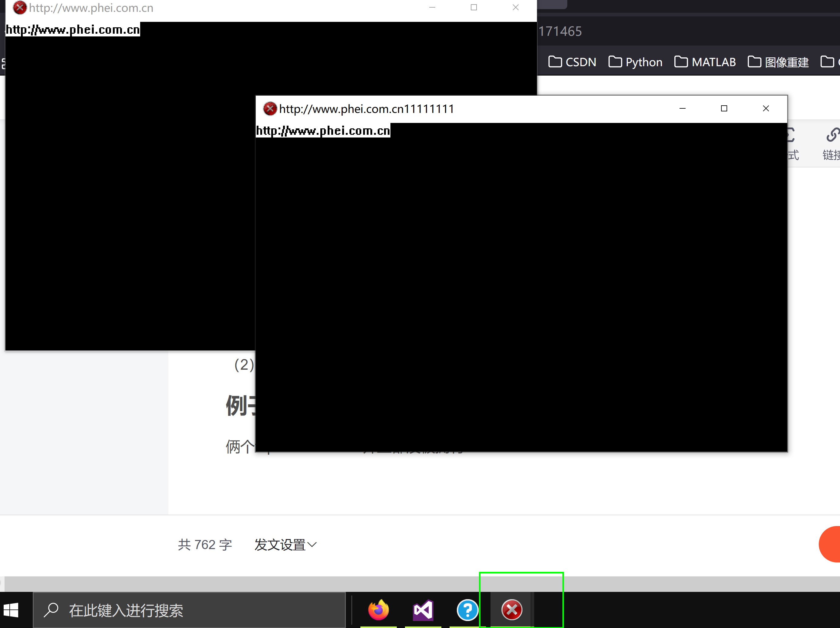
Task: Open the system menu of the phei.com.cn11111111 console
Action: click(270, 109)
